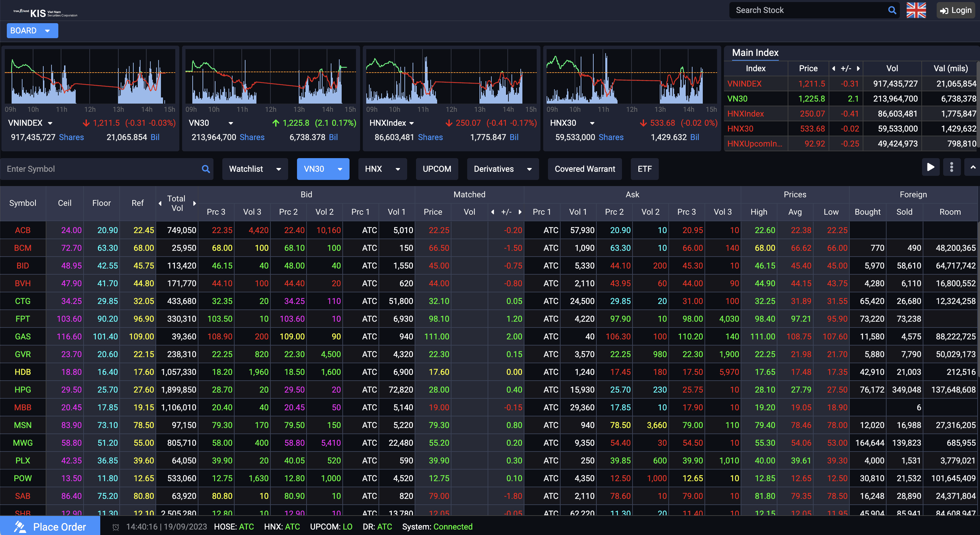Image resolution: width=980 pixels, height=535 pixels.
Task: Switch to the UPCOM tab
Action: (x=436, y=169)
